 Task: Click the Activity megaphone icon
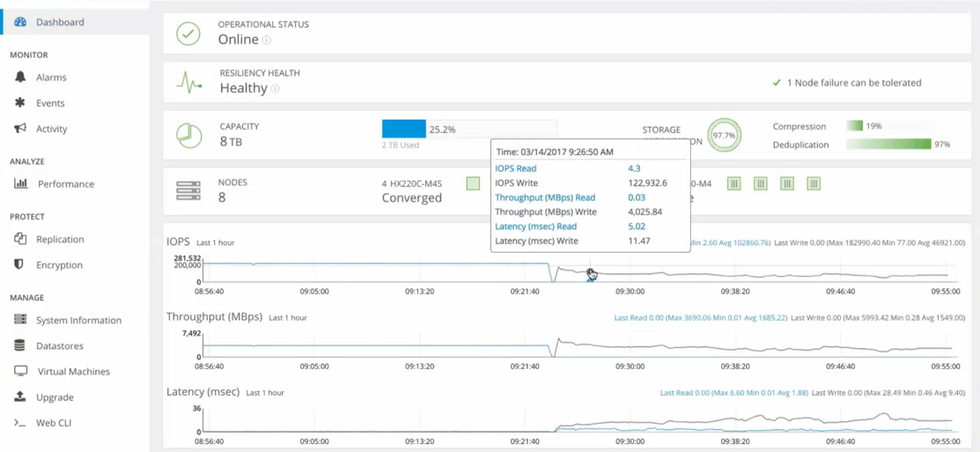coord(20,129)
